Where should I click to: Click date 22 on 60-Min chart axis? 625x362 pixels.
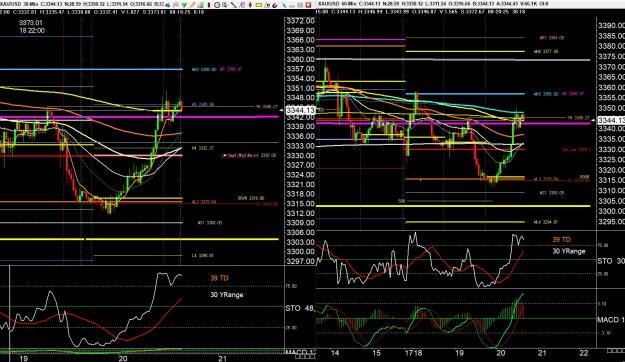point(584,353)
